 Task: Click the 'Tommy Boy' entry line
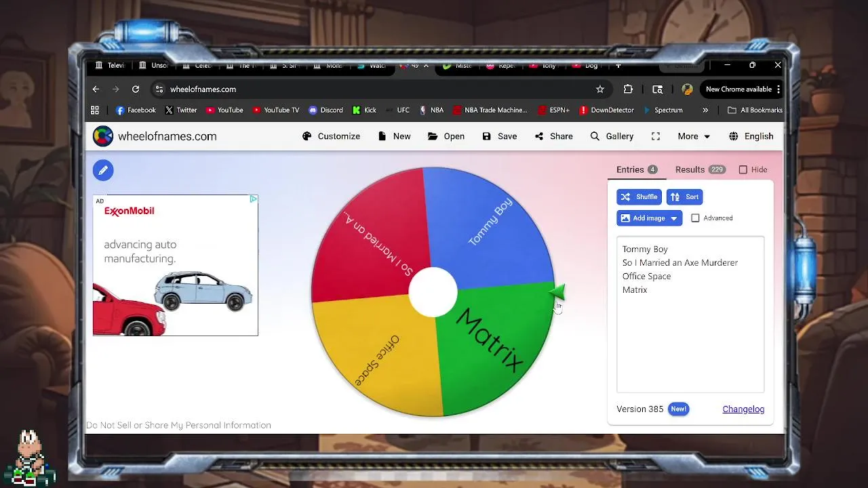(x=645, y=249)
